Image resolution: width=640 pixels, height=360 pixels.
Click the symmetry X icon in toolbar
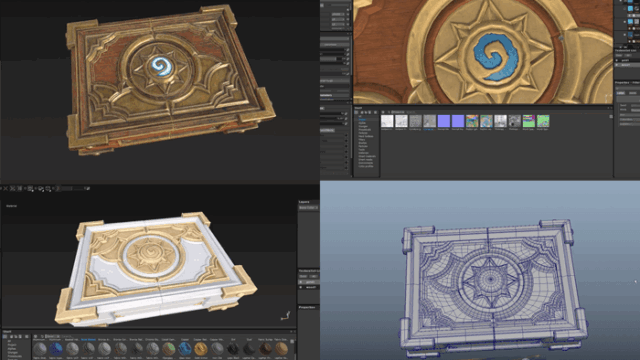6,189
